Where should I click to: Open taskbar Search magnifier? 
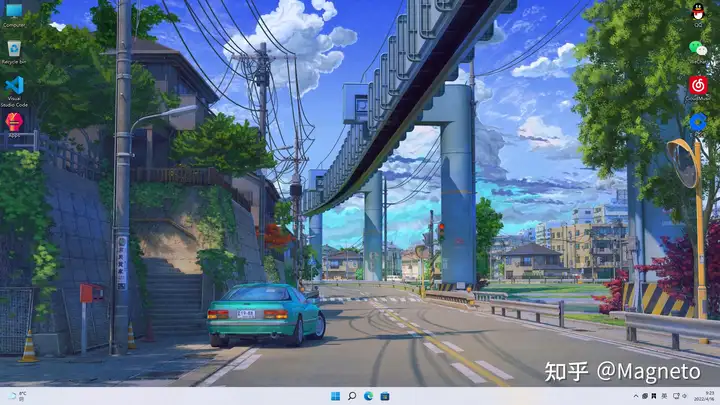(x=352, y=396)
